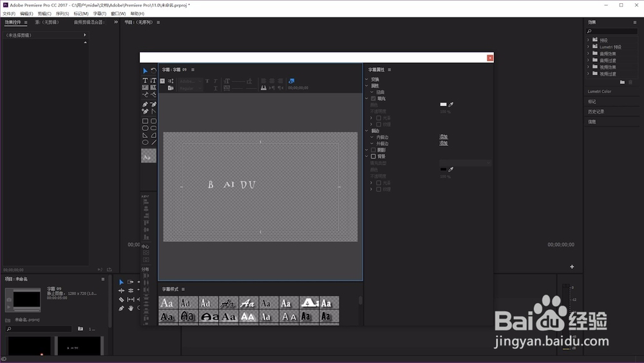Pick fill color with eyedropper
644x363 pixels.
point(451,104)
